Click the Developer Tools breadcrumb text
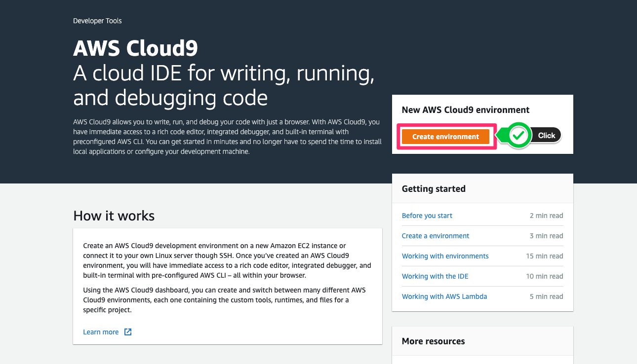The image size is (637, 364). pos(97,21)
